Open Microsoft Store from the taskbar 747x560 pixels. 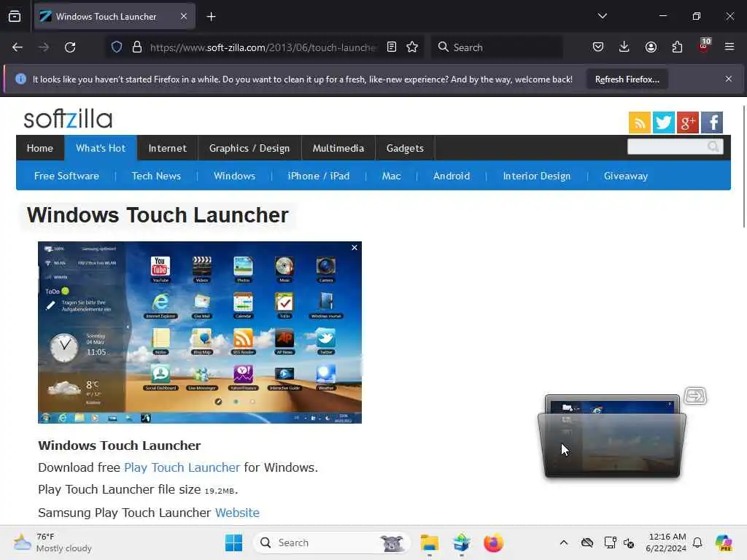(x=461, y=542)
